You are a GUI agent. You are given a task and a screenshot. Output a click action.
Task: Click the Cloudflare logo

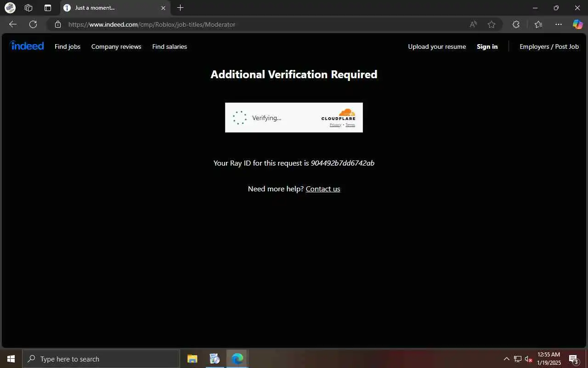click(339, 115)
